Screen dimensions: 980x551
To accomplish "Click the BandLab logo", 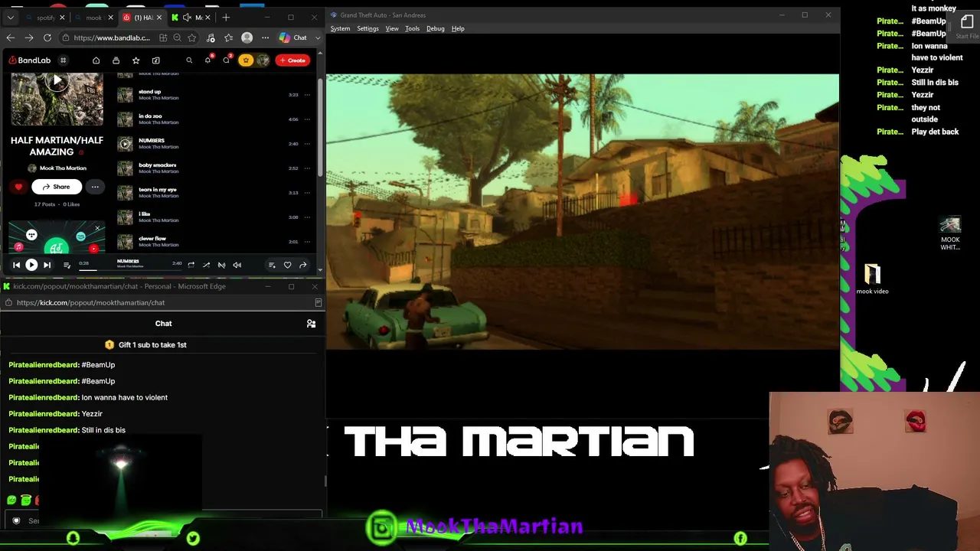I will click(30, 60).
